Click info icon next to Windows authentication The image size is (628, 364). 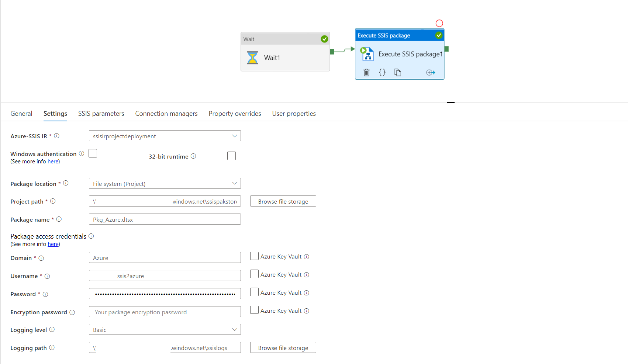click(82, 153)
